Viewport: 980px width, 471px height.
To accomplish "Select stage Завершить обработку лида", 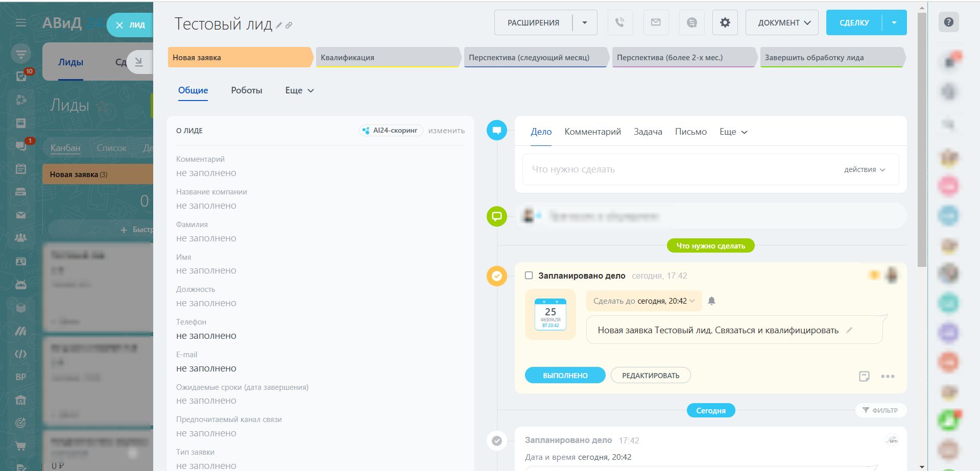I will (x=832, y=58).
